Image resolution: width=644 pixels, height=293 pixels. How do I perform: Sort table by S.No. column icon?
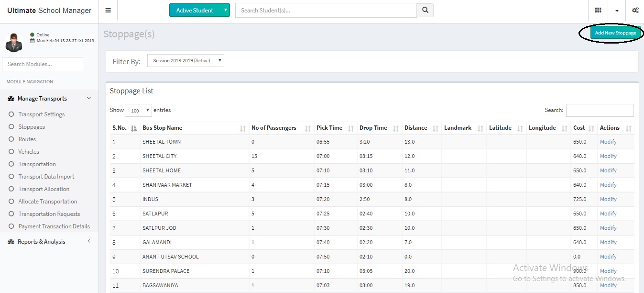tap(134, 128)
